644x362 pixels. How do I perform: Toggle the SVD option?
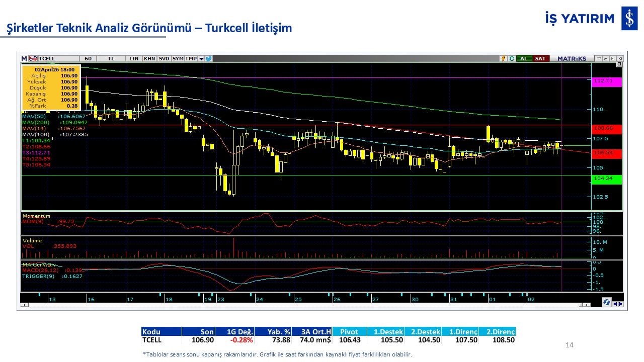pyautogui.click(x=164, y=59)
